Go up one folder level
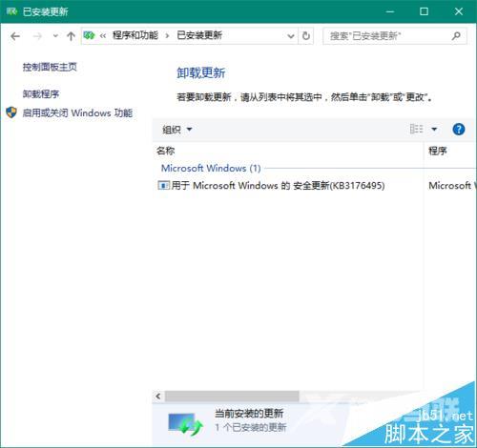Viewport: 477px width, 448px height. pyautogui.click(x=71, y=36)
